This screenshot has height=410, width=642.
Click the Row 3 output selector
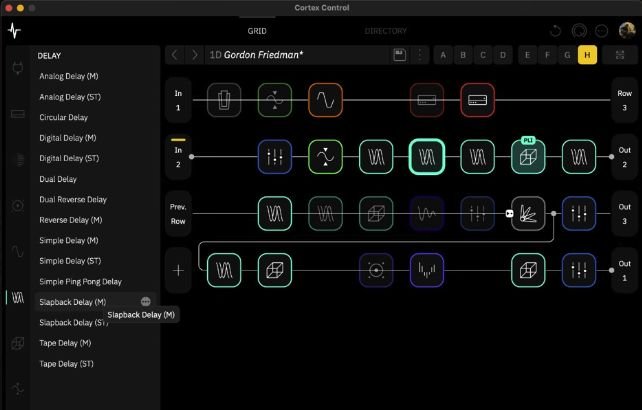pyautogui.click(x=624, y=100)
